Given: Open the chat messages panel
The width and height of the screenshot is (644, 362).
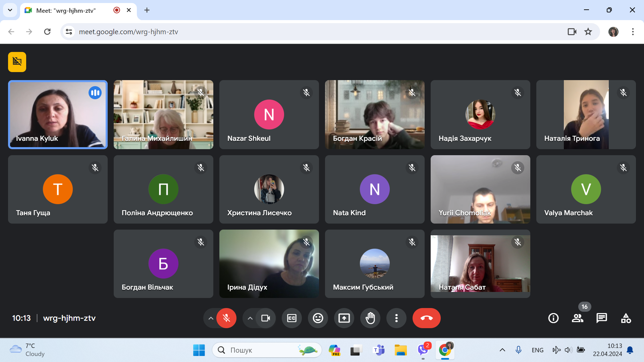Looking at the screenshot, I should click(x=601, y=318).
